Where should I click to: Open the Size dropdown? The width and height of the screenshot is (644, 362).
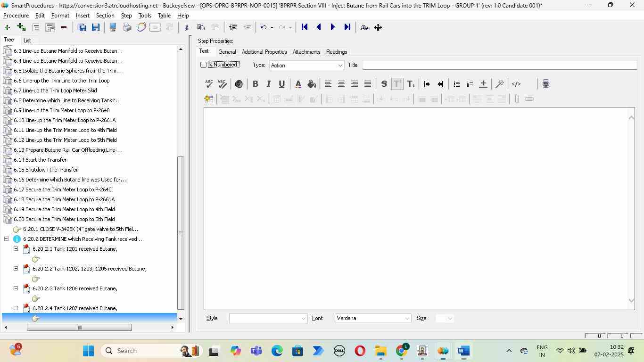(x=445, y=319)
